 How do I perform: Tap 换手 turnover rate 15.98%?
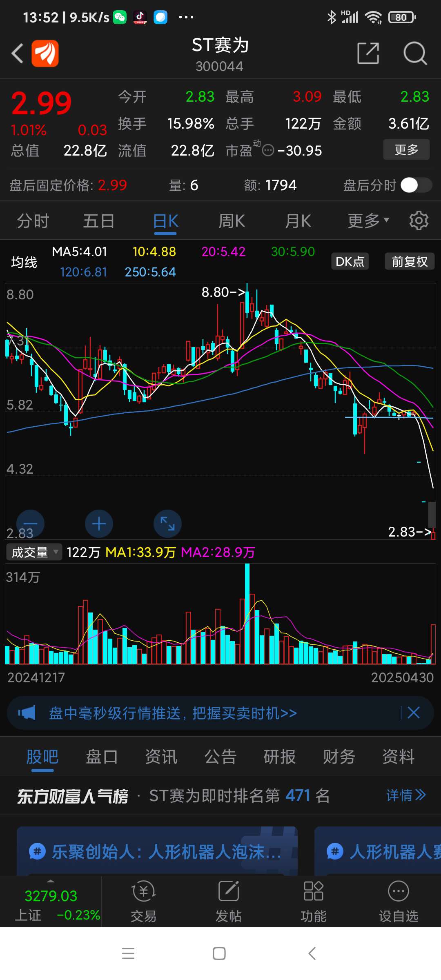(x=166, y=123)
